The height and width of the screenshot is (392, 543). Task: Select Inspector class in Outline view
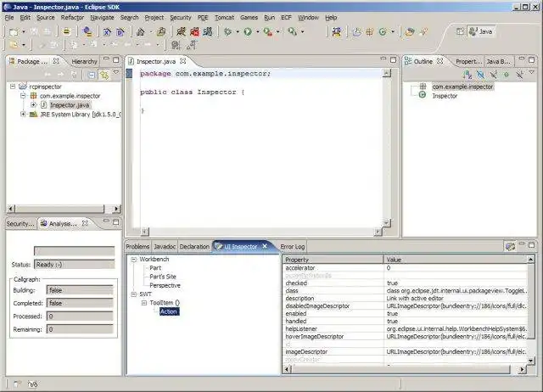(x=445, y=96)
